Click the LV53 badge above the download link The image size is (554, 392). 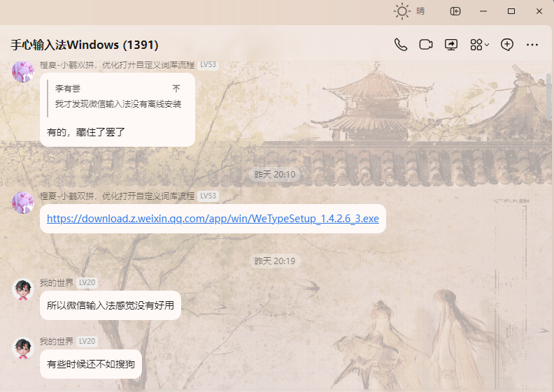[x=208, y=196]
